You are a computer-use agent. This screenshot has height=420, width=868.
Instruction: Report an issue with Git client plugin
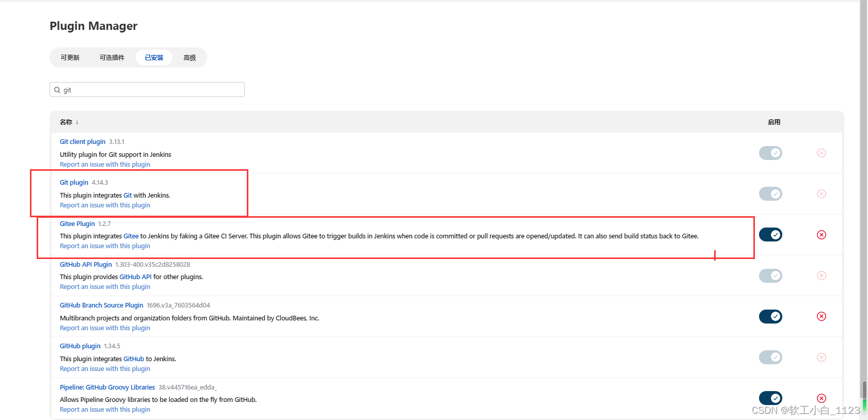[105, 165]
